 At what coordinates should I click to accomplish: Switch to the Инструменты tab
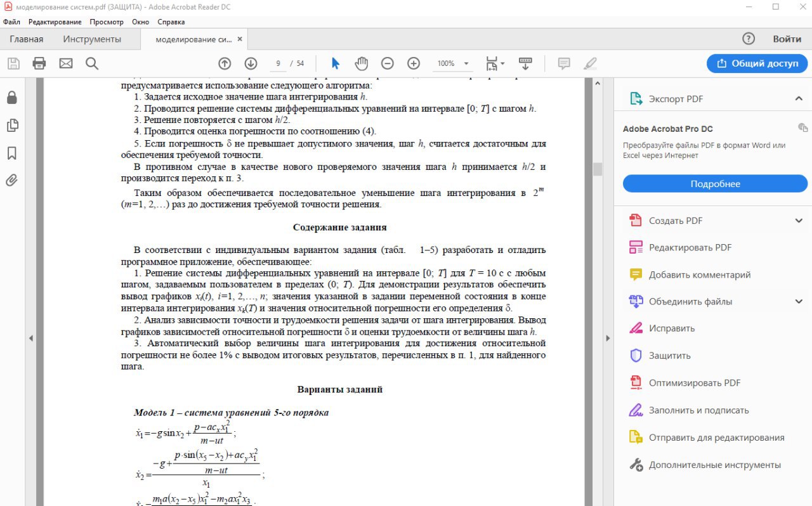tap(92, 39)
